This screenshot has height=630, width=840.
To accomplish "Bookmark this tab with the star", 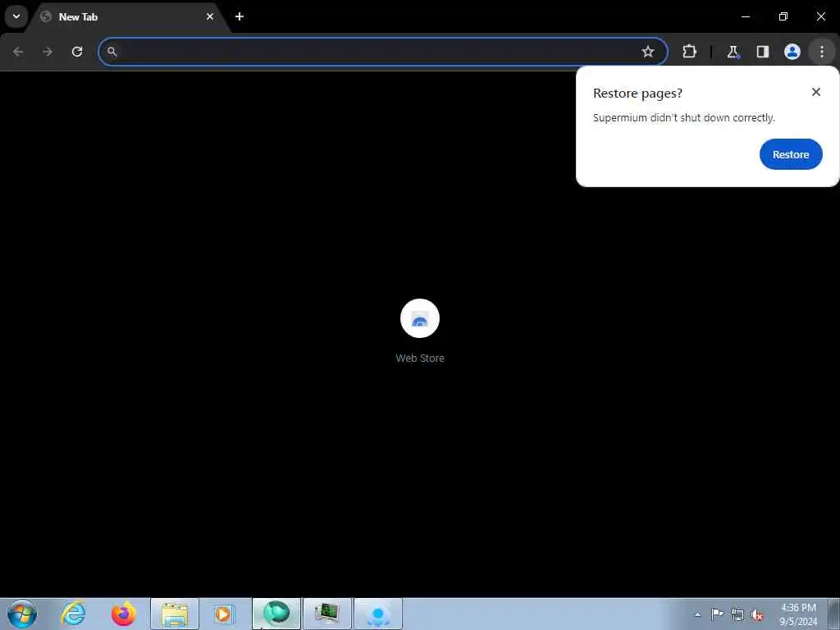I will [x=648, y=52].
